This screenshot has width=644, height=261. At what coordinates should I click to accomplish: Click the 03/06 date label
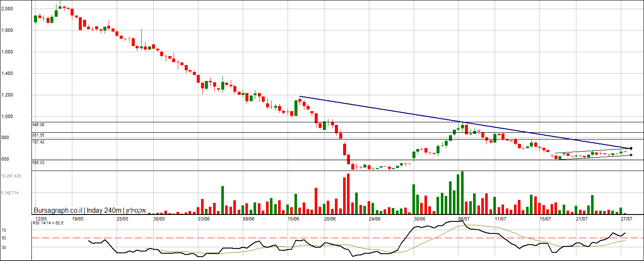tap(204, 219)
